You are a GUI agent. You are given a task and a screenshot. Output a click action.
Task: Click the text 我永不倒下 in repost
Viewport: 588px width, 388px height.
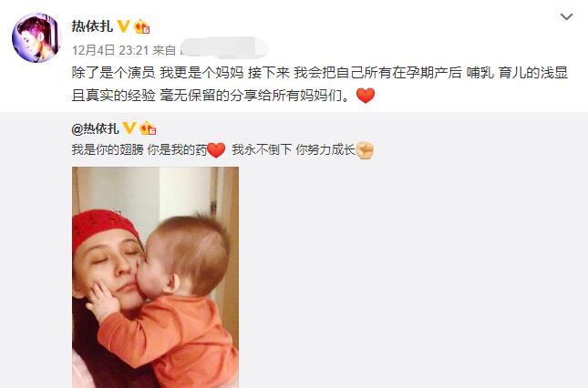(x=262, y=150)
